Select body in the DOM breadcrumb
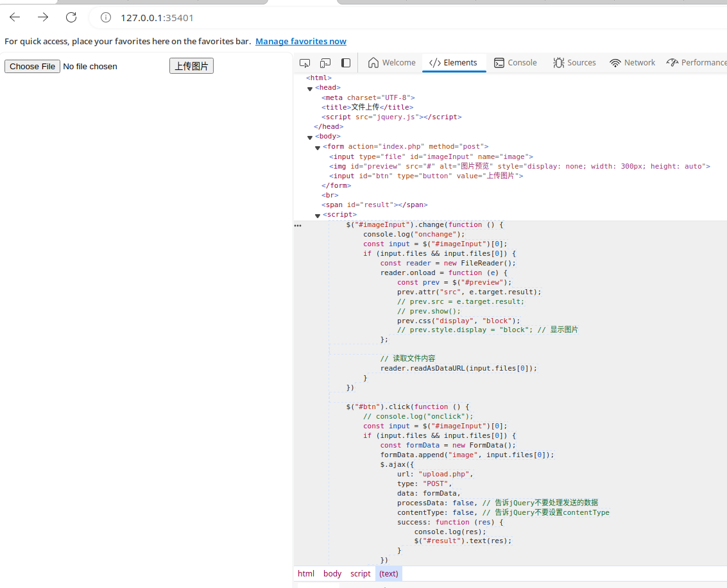This screenshot has height=588, width=727. 332,574
